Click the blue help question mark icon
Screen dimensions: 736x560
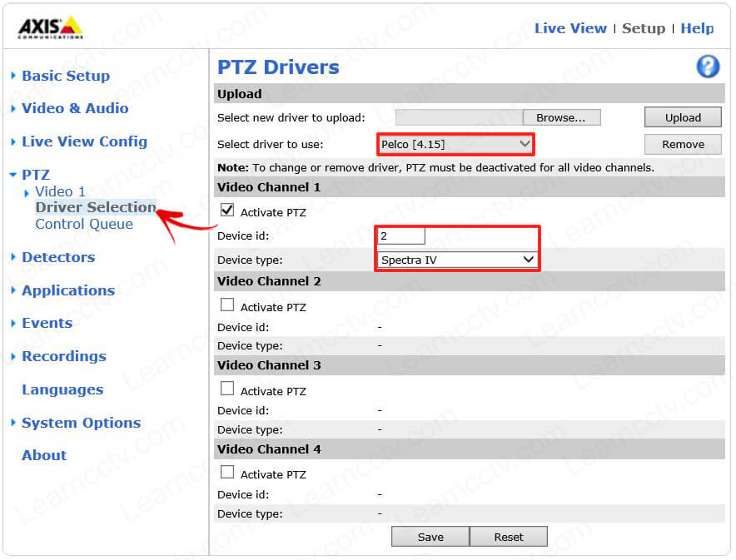tap(708, 67)
